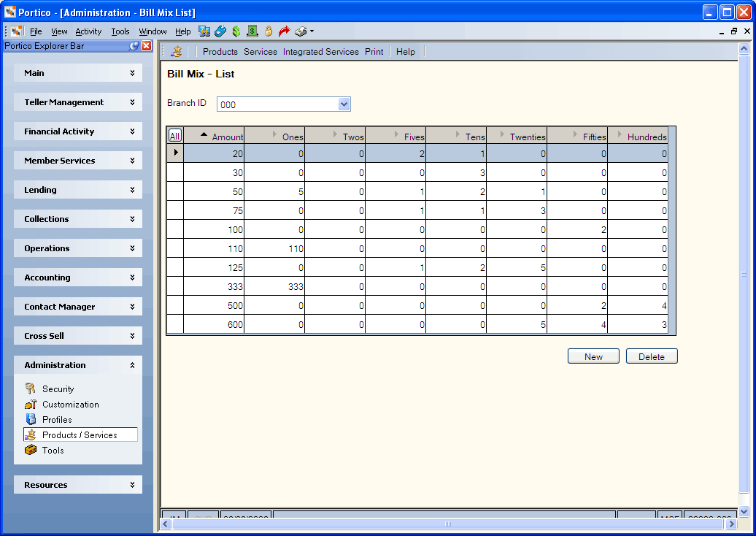Select all rows with the All button
The width and height of the screenshot is (756, 536).
point(174,136)
